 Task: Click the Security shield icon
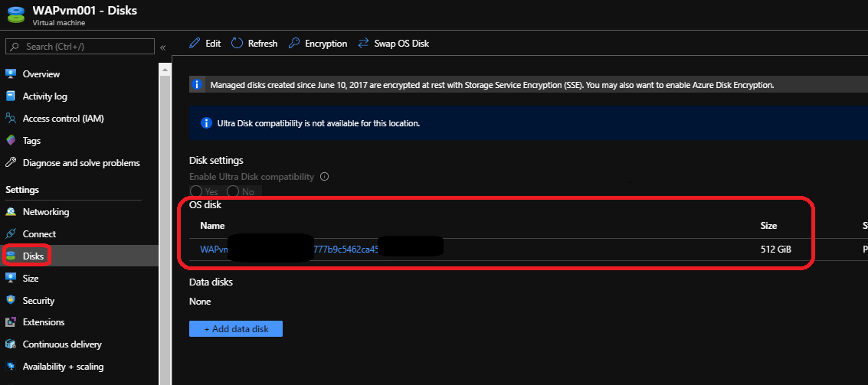11,300
